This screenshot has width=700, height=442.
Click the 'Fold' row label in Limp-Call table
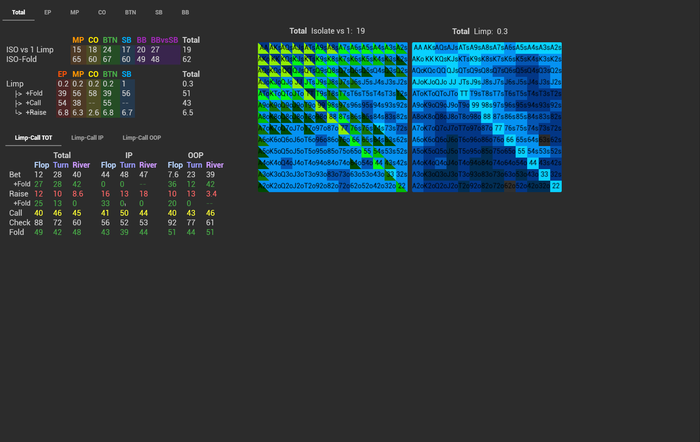pyautogui.click(x=16, y=232)
